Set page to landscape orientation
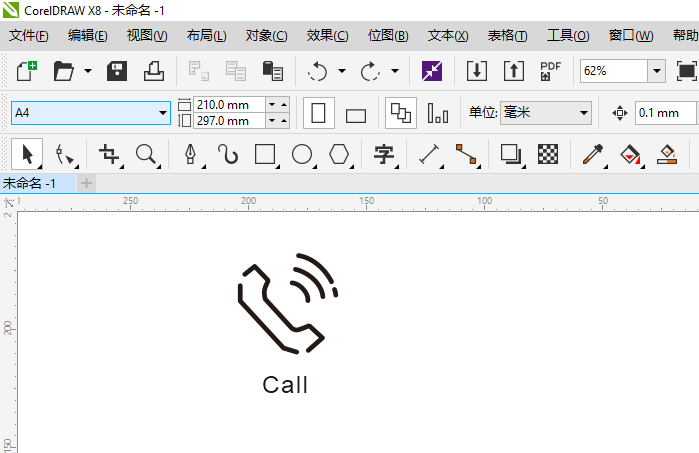 point(356,115)
